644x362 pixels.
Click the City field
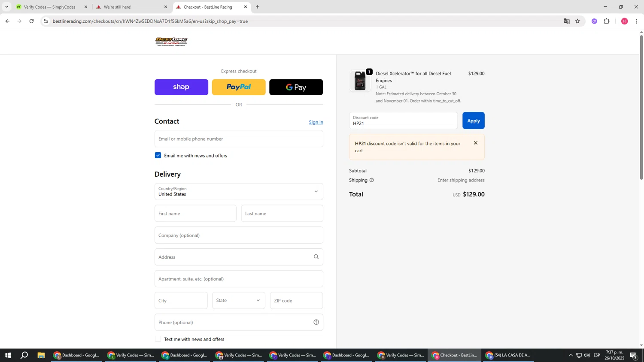(x=181, y=301)
